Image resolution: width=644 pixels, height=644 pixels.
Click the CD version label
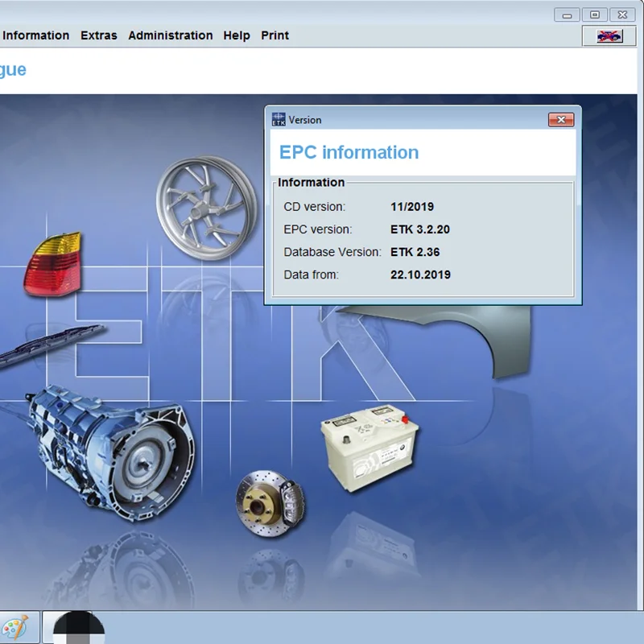point(315,207)
